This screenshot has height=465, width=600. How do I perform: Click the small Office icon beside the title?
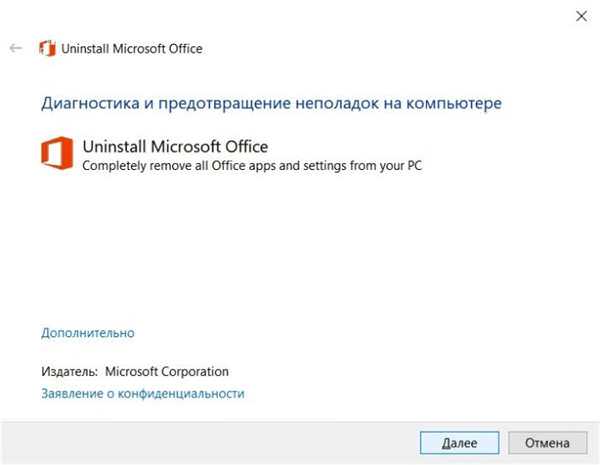(x=47, y=49)
